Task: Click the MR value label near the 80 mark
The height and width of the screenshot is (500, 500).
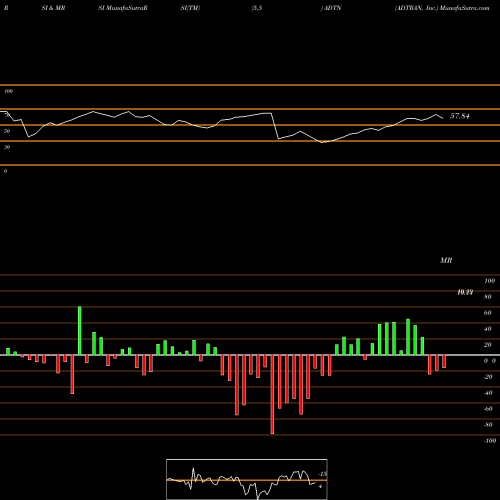Action: (465, 292)
